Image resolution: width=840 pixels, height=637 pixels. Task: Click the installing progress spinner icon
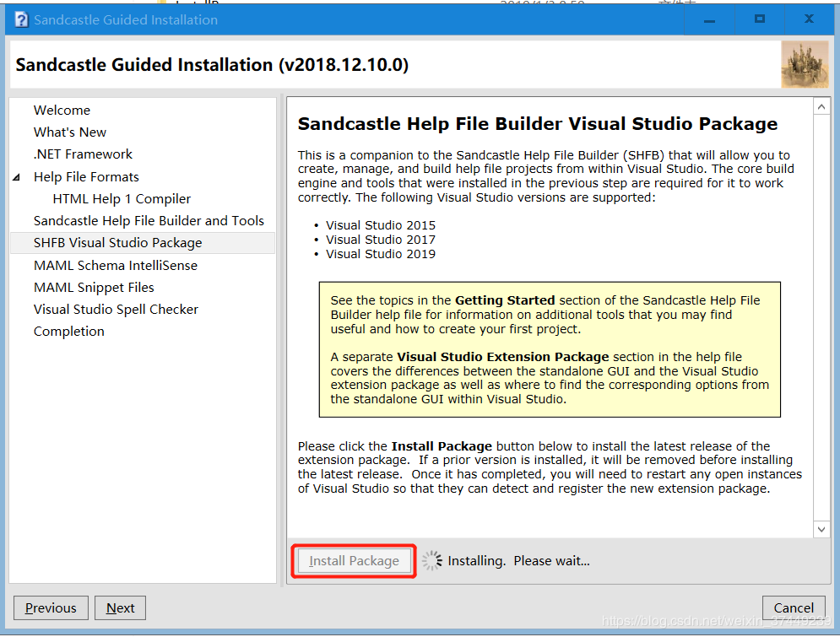[431, 561]
